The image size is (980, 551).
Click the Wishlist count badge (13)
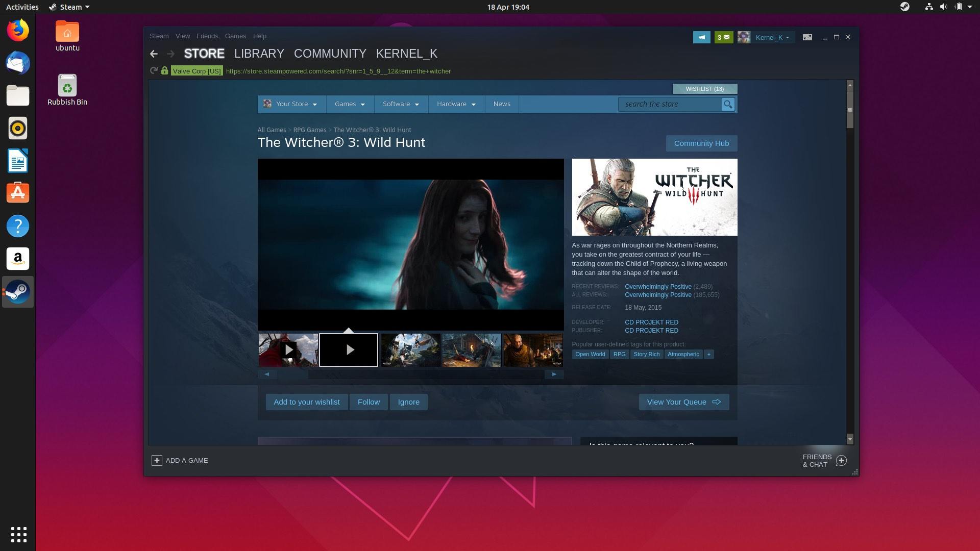[705, 88]
